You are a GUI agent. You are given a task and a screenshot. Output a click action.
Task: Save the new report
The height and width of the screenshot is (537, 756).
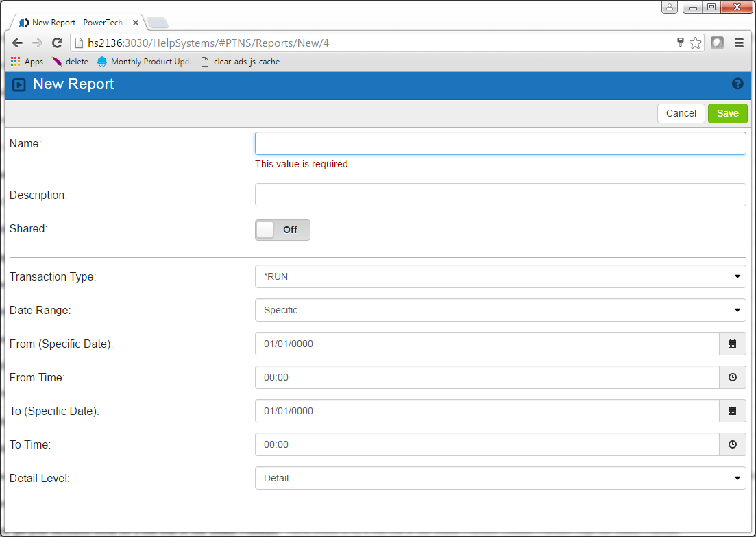727,113
